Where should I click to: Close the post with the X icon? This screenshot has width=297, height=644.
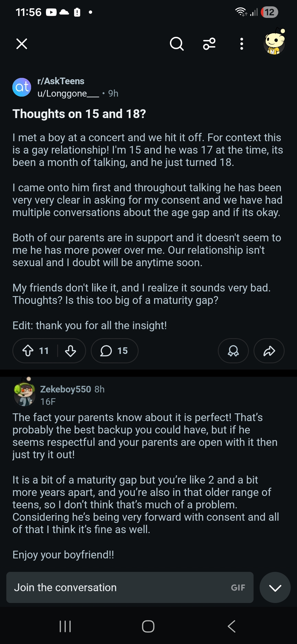22,44
